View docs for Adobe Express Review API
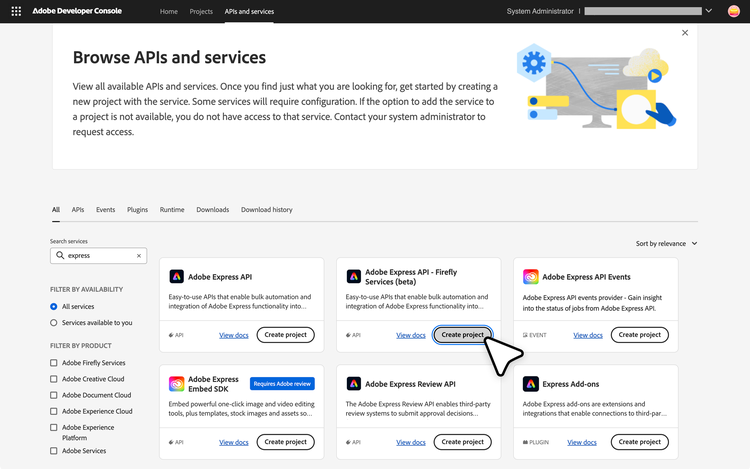The height and width of the screenshot is (469, 750). tap(410, 442)
